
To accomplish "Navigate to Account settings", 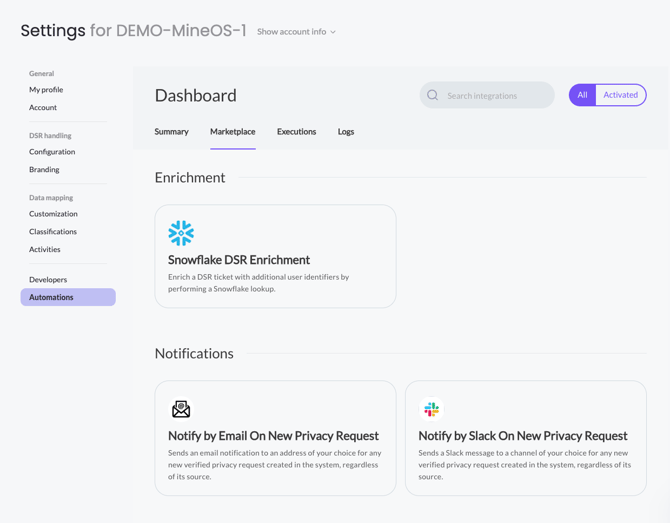I will 43,108.
